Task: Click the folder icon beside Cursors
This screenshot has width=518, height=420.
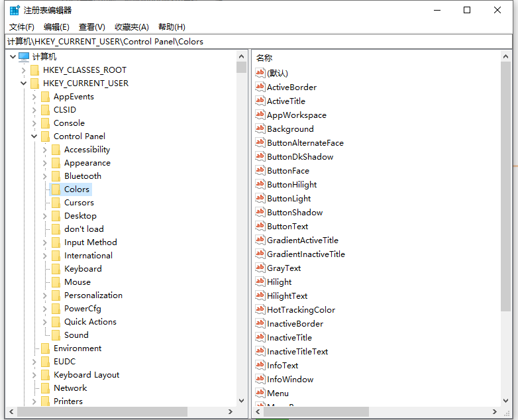Action: point(56,203)
